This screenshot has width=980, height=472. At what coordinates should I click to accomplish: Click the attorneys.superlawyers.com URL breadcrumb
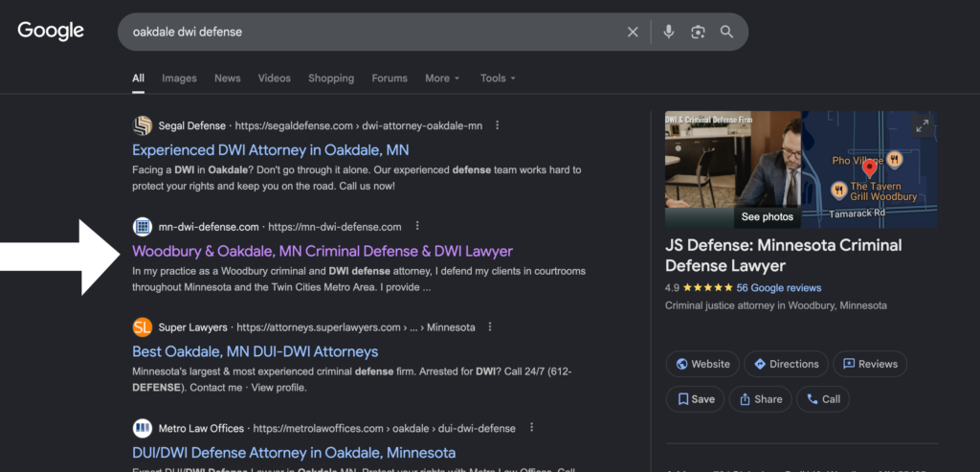click(x=356, y=327)
